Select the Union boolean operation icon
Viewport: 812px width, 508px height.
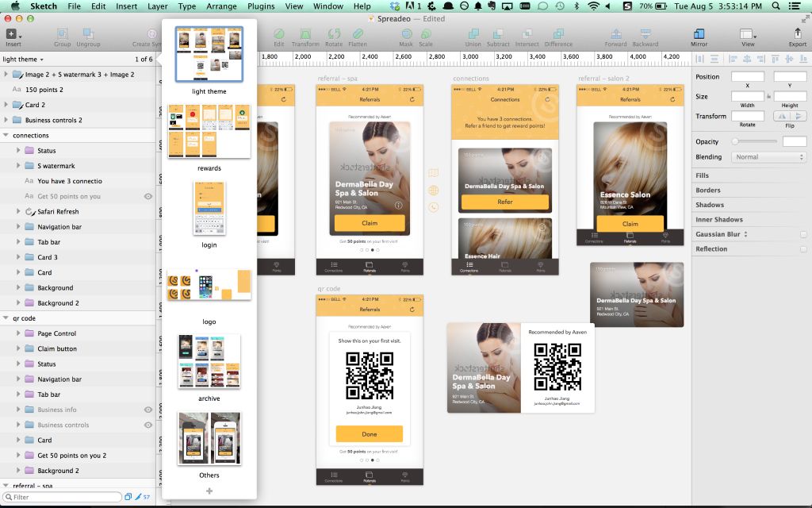tap(473, 33)
